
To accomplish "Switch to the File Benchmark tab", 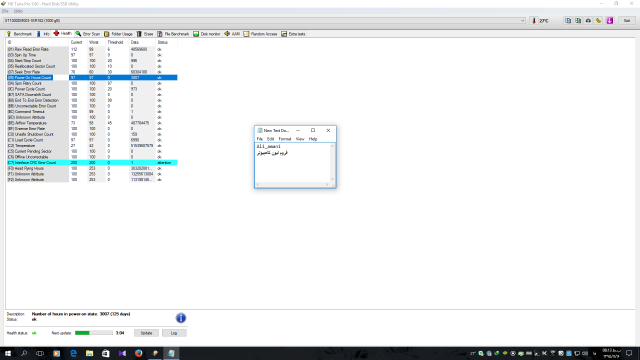I will 173,34.
